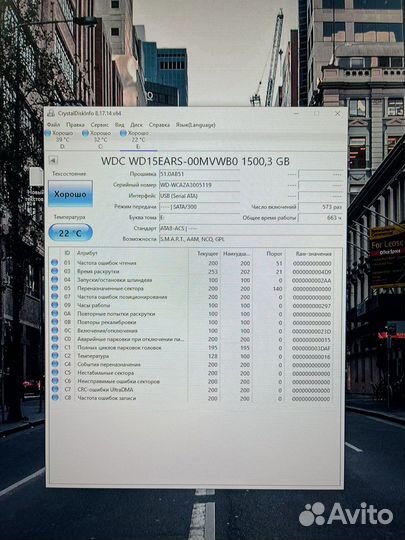Viewport: 405px width, 540px height.
Task: Click the Возможности field S.M.A.R.T., AAM, NCQ
Action: [251, 239]
